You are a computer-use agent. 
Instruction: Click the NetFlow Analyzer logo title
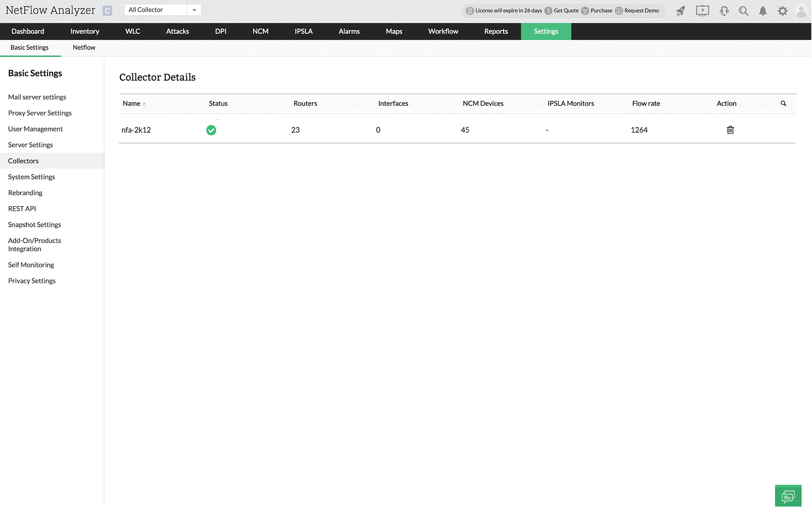coord(50,11)
